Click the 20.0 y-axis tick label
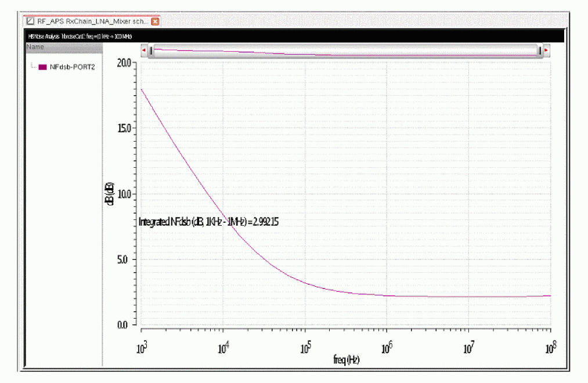588x383 pixels. point(124,63)
